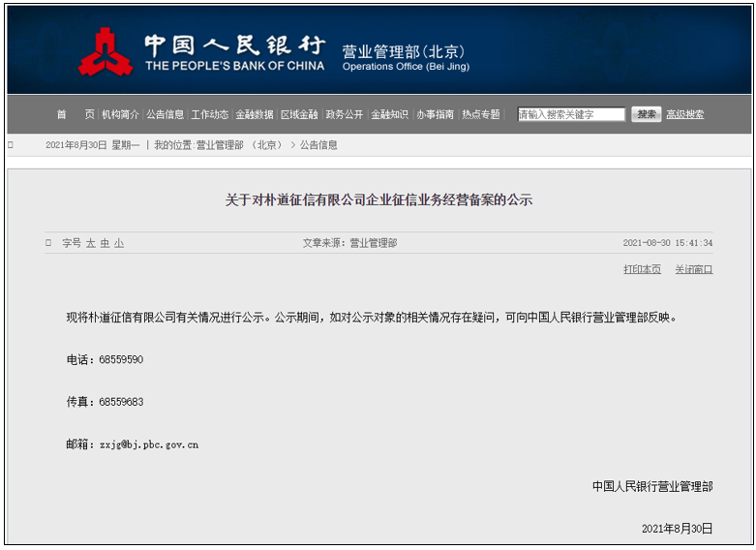Image resolution: width=756 pixels, height=550 pixels.
Task: Focus the keyword search input field
Action: point(571,114)
